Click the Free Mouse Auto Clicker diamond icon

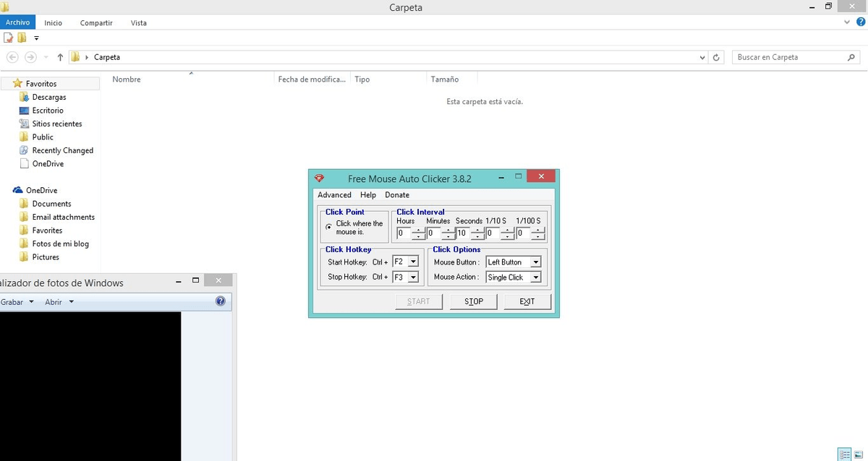tap(320, 176)
